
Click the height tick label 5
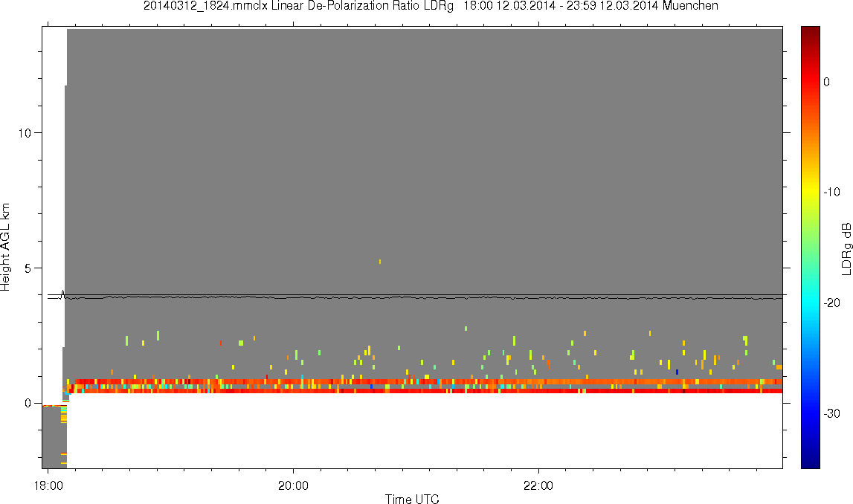(28, 268)
